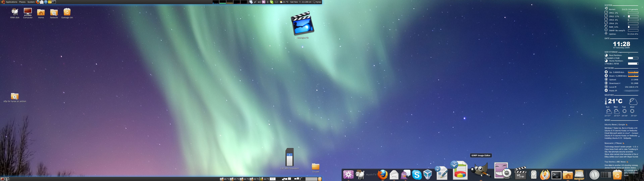Launch the flame disc burner in dock
The width and height of the screenshot is (644, 181).
point(545,174)
